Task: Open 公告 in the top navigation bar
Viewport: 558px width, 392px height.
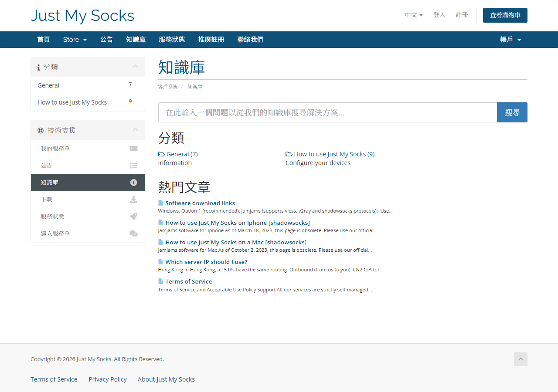Action: [x=106, y=40]
